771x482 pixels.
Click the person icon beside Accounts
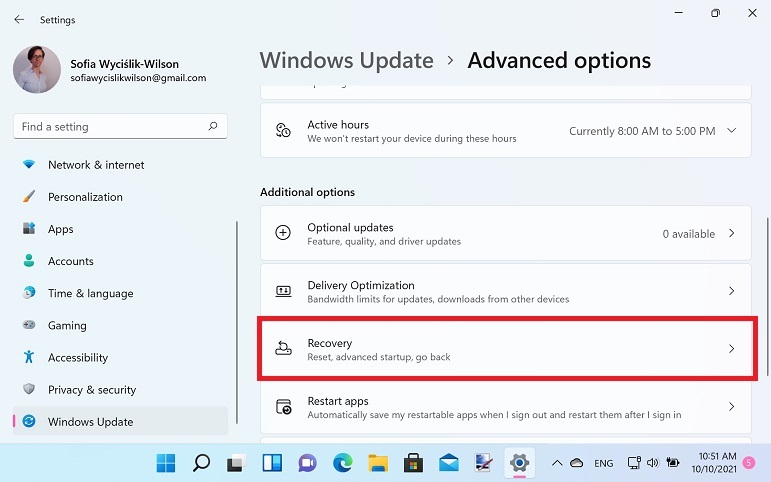point(29,261)
